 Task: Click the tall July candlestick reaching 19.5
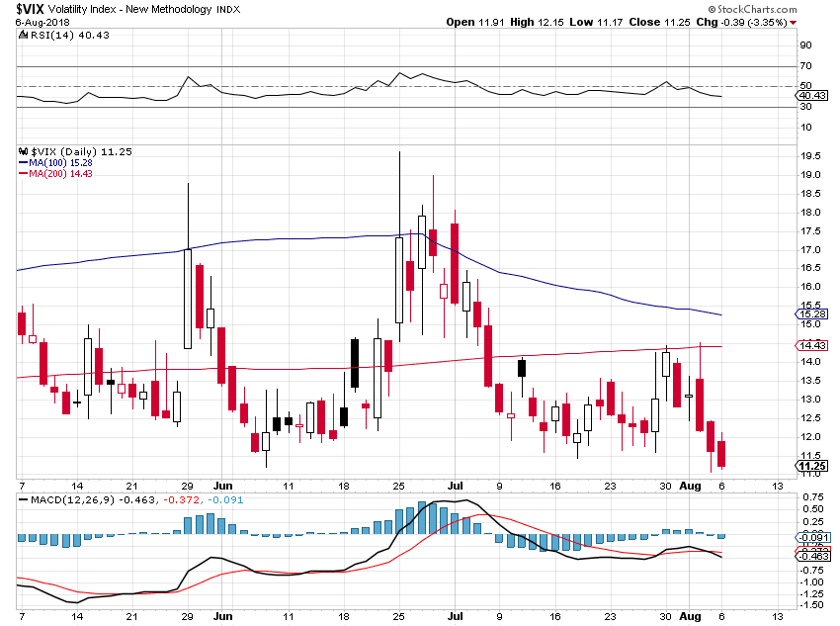click(399, 267)
